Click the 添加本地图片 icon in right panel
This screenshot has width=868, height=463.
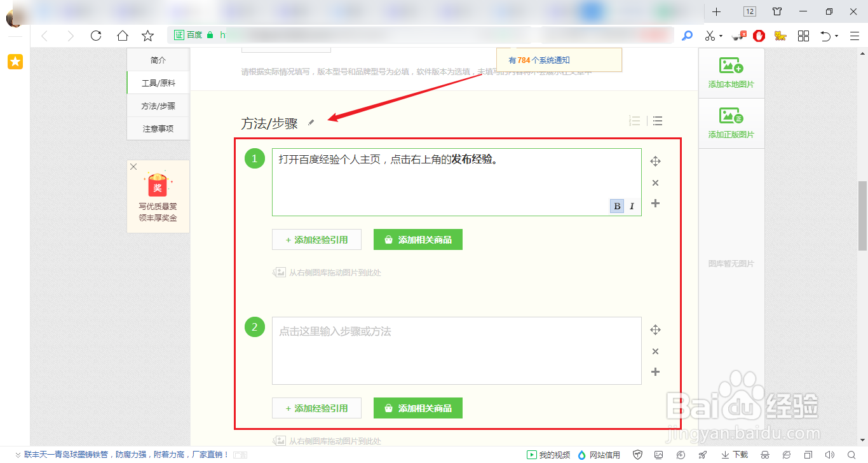pos(731,66)
